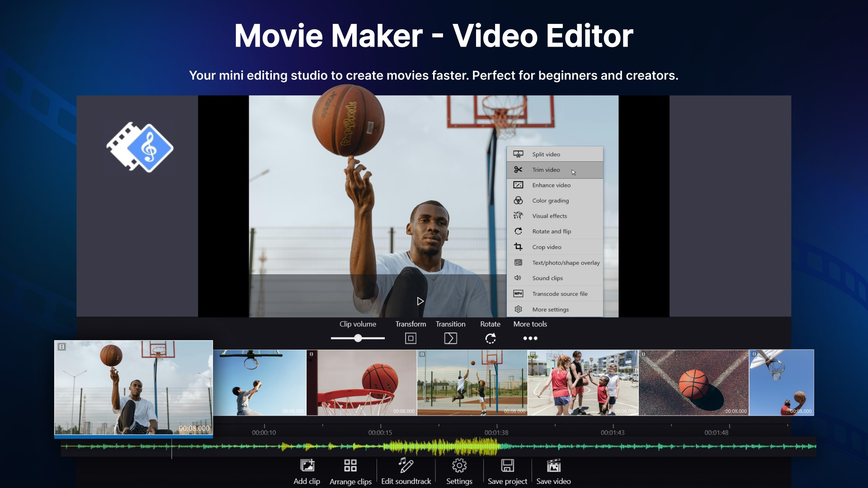Open More settings menu entry
Screen dimensions: 868x488
(555, 309)
